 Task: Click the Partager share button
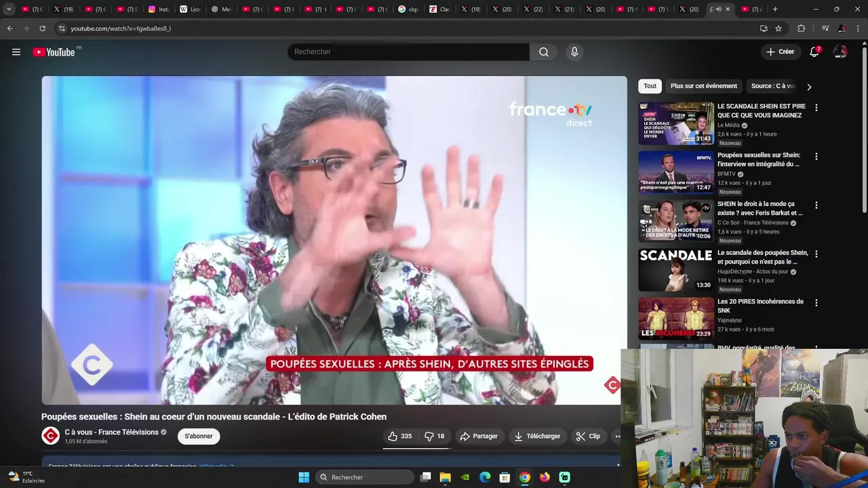(479, 436)
